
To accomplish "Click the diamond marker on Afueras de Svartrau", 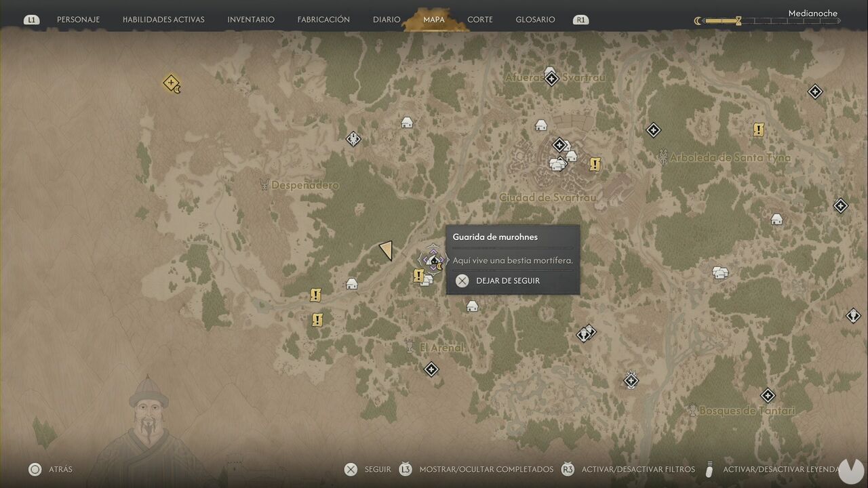I will pyautogui.click(x=552, y=79).
